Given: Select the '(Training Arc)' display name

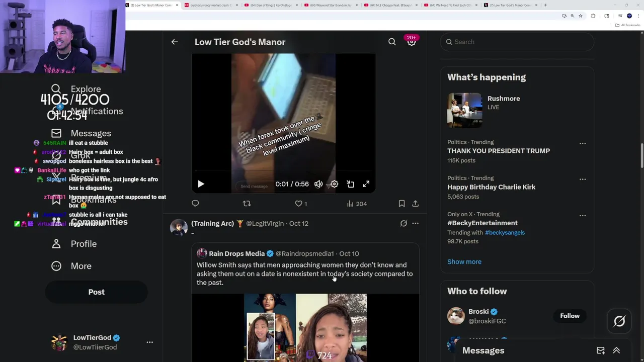Looking at the screenshot, I should pyautogui.click(x=213, y=223).
